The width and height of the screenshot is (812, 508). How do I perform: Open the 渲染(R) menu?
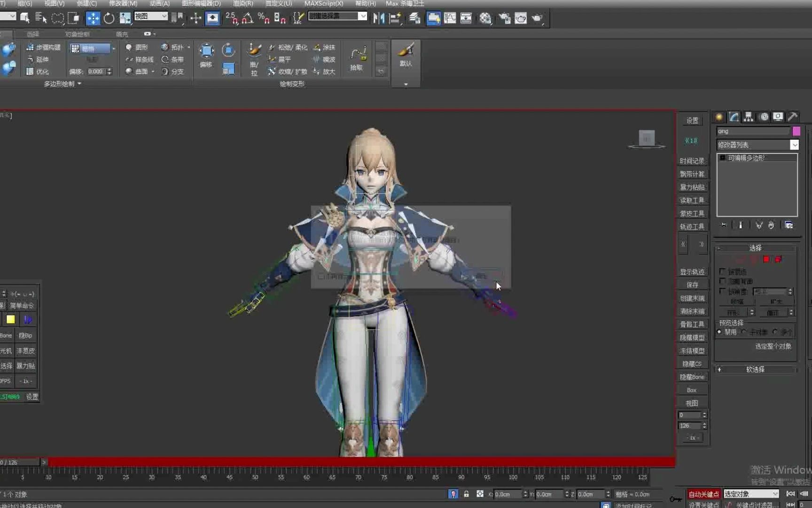click(x=243, y=3)
